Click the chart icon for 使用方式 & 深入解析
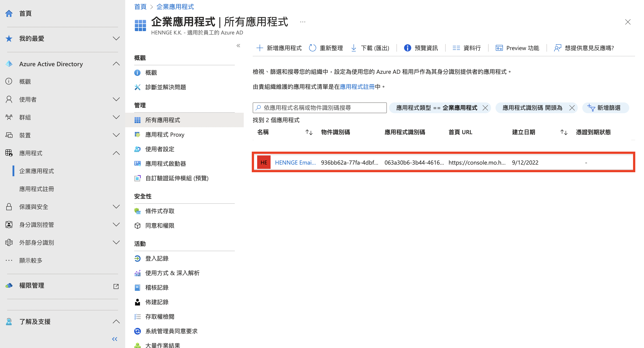Viewport: 644px width, 348px height. (x=137, y=273)
